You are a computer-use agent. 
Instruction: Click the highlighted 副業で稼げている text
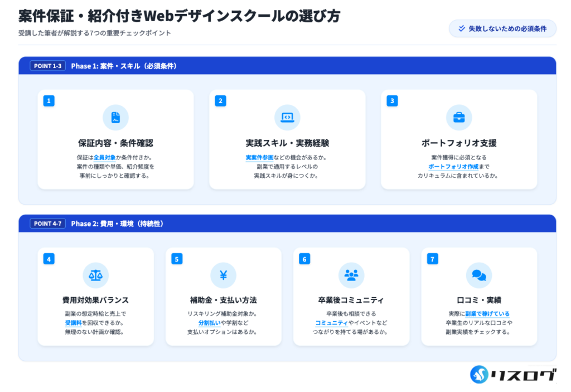[x=487, y=314]
